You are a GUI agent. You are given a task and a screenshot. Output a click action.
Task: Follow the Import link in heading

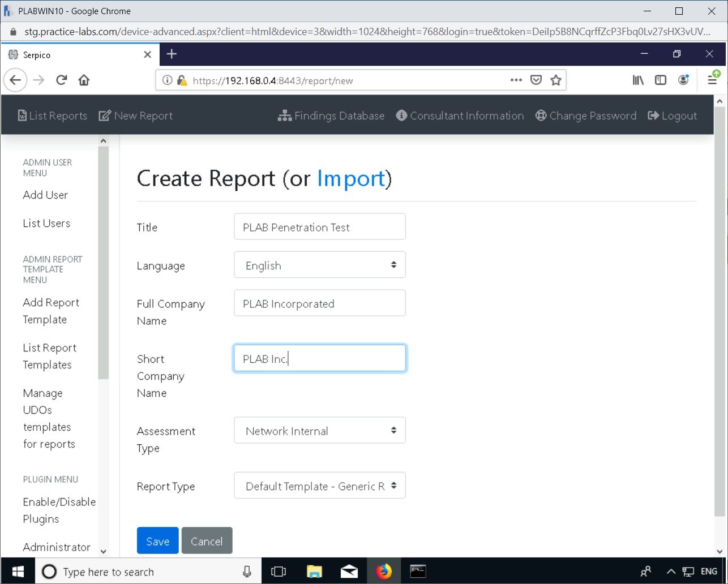(350, 178)
